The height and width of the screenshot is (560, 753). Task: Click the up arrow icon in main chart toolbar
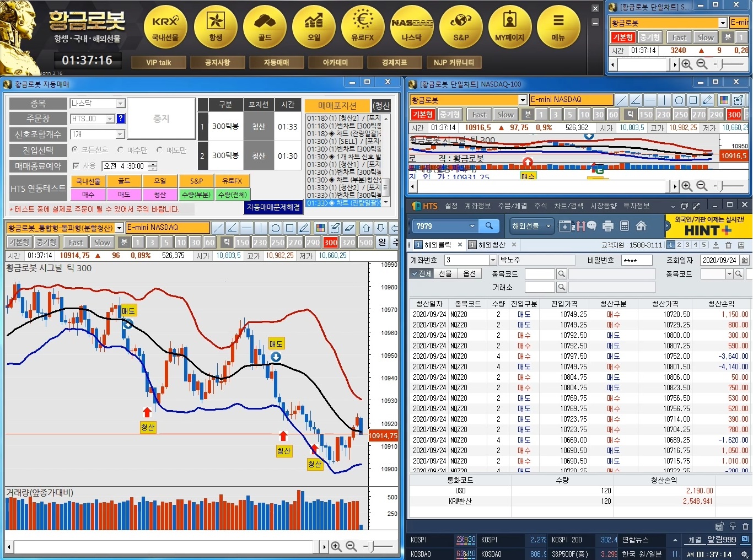[366, 228]
